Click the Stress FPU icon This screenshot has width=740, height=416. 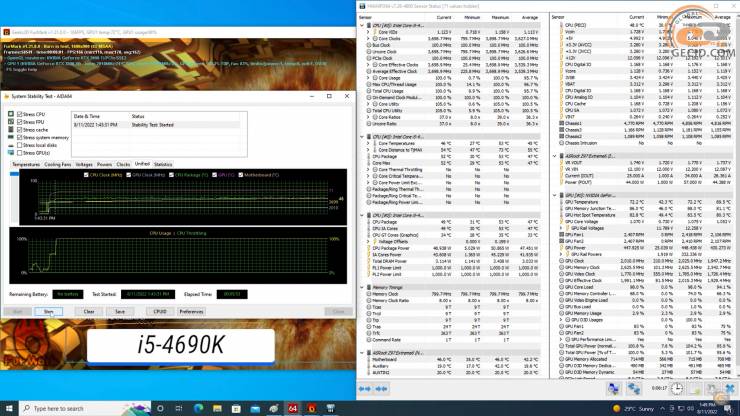tap(11, 122)
